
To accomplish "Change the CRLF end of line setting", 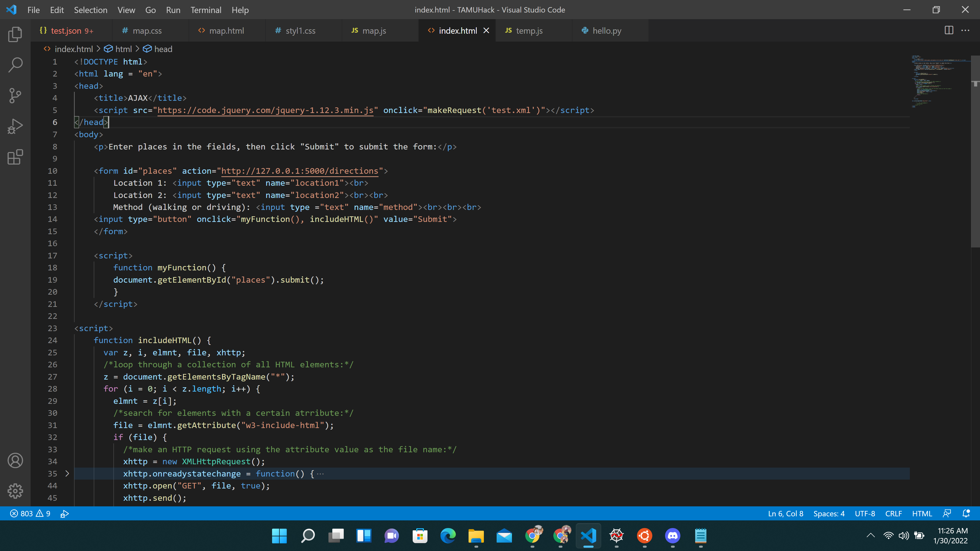I will pyautogui.click(x=893, y=513).
